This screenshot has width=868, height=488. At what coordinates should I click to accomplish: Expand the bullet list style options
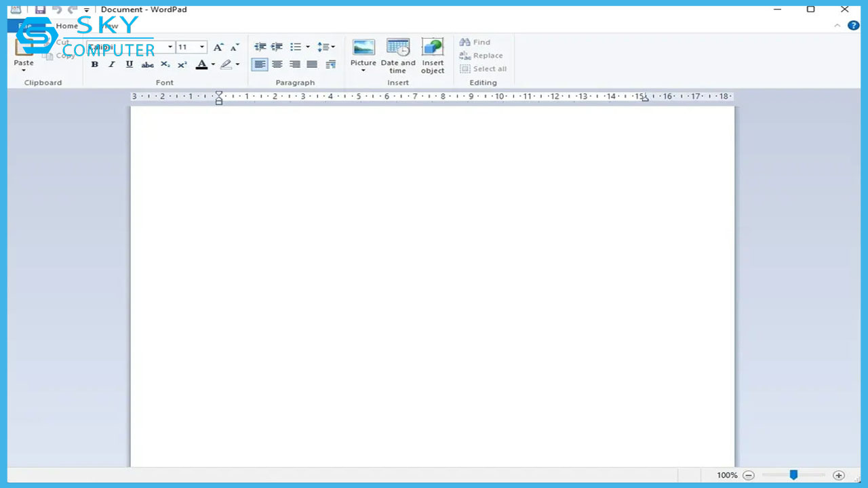click(307, 47)
